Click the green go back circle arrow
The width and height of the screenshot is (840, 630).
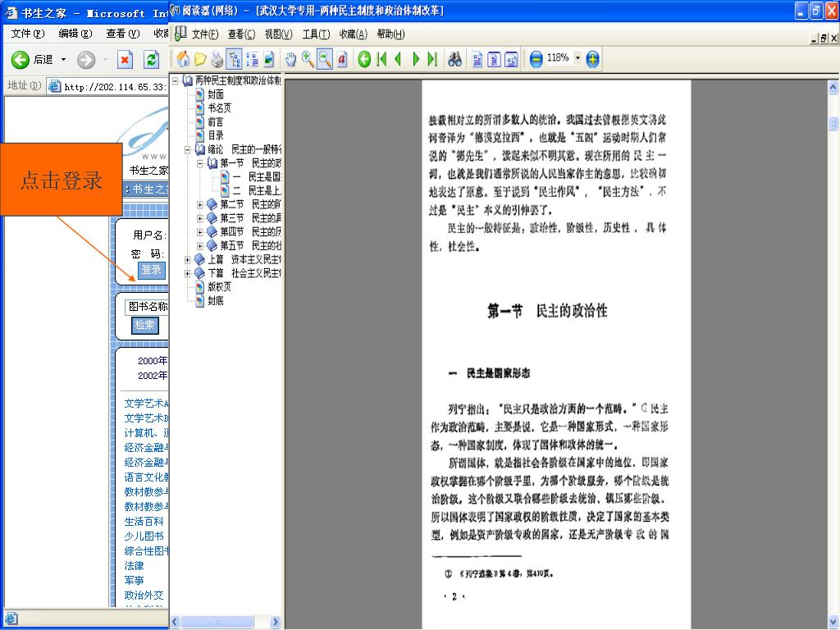click(364, 59)
